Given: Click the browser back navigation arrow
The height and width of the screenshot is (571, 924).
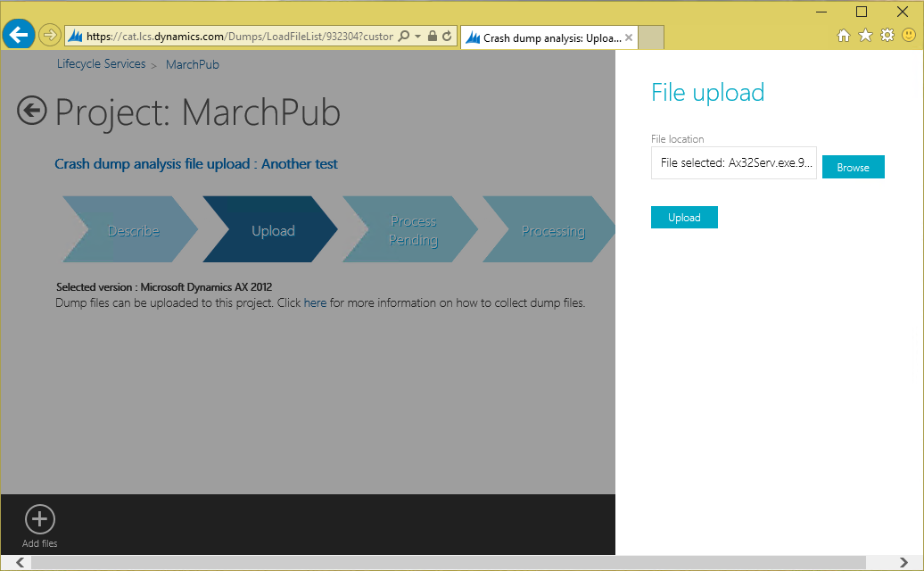Looking at the screenshot, I should coord(19,34).
